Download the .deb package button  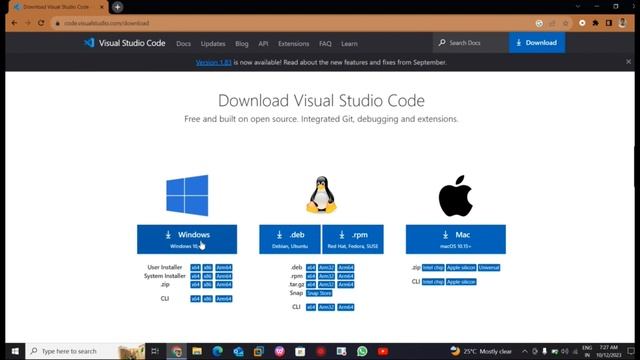click(290, 239)
